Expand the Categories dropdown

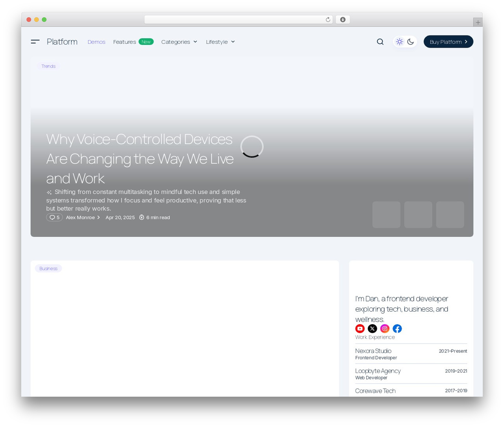[179, 42]
